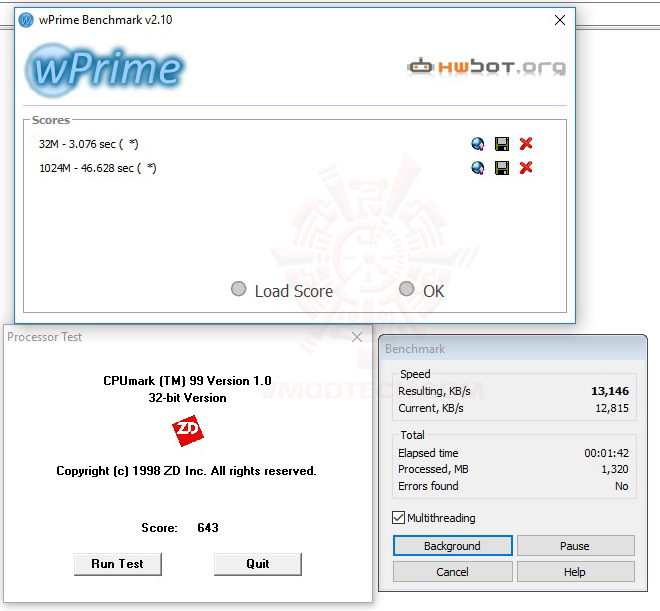Save the 1024M score with floppy icon
660x611 pixels.
tap(502, 168)
